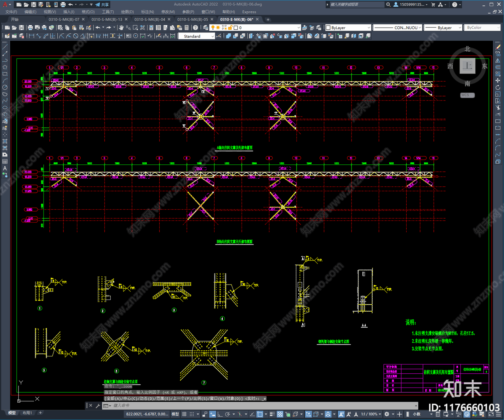Toggle the layer on/off light bulb icon

pos(213,28)
